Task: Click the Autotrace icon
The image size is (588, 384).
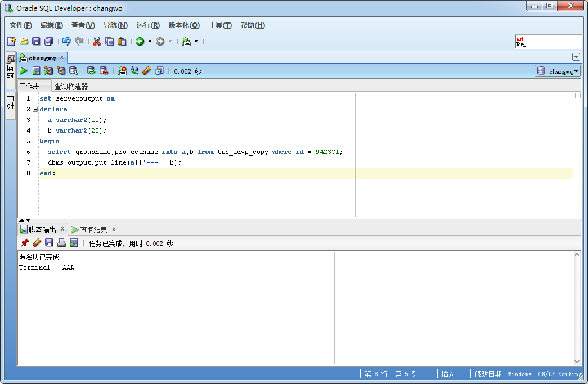Action: 48,71
